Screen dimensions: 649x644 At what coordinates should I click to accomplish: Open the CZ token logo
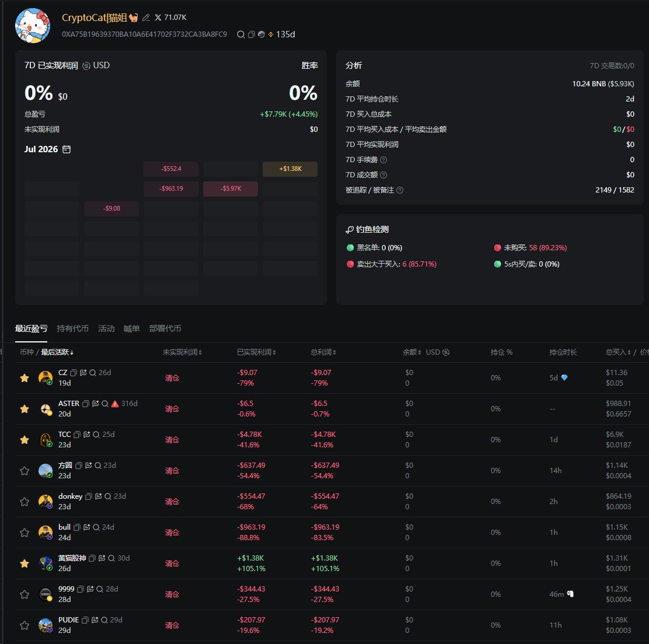coord(46,378)
